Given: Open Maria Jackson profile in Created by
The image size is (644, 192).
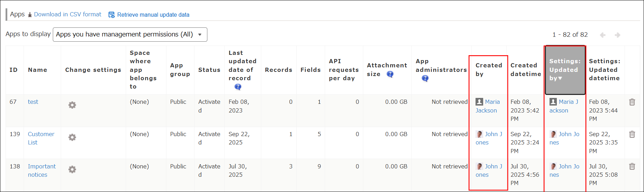Looking at the screenshot, I should [x=492, y=102].
